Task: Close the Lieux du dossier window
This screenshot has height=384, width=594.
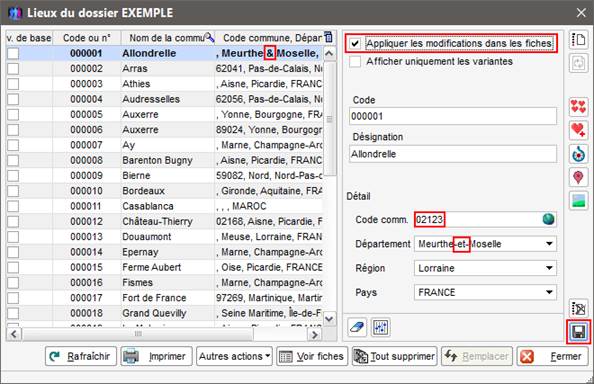Action: point(581,13)
